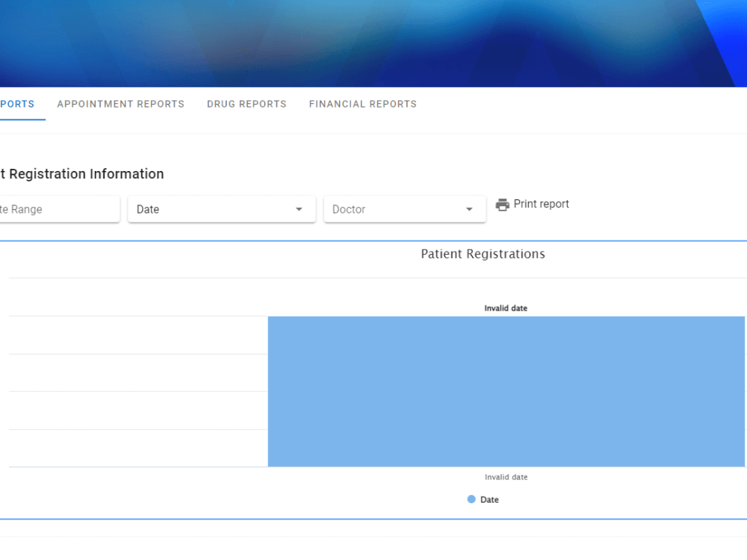The width and height of the screenshot is (747, 560).
Task: Click the blue Invalid date bar
Action: (x=506, y=391)
